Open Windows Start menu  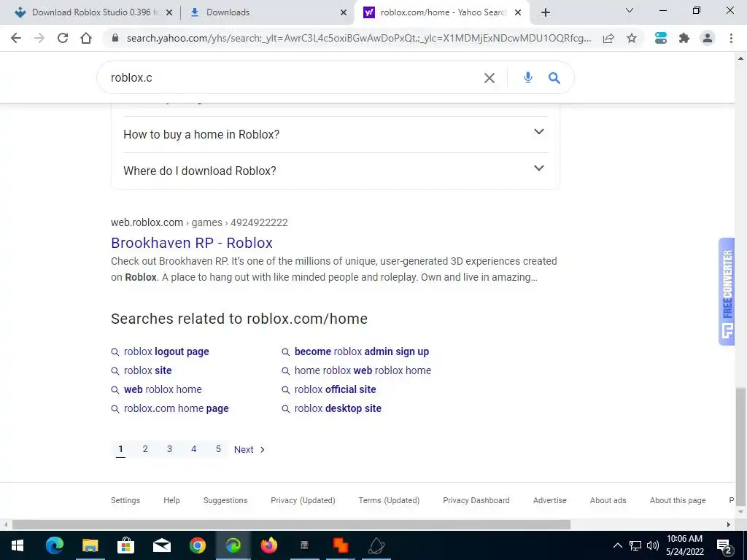(18, 545)
